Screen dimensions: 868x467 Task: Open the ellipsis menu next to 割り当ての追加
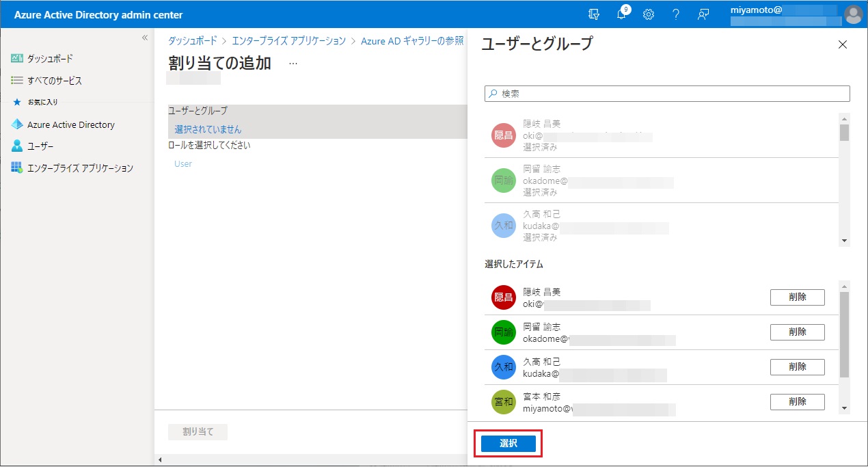tap(293, 63)
